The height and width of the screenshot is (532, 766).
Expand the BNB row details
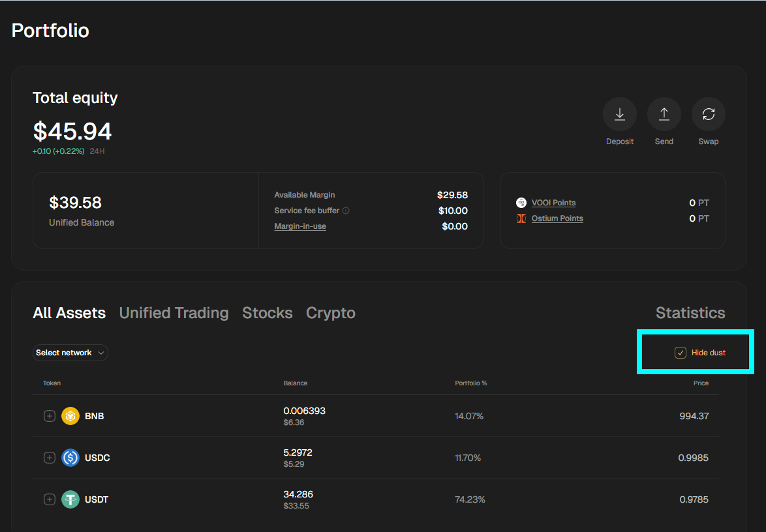point(49,416)
